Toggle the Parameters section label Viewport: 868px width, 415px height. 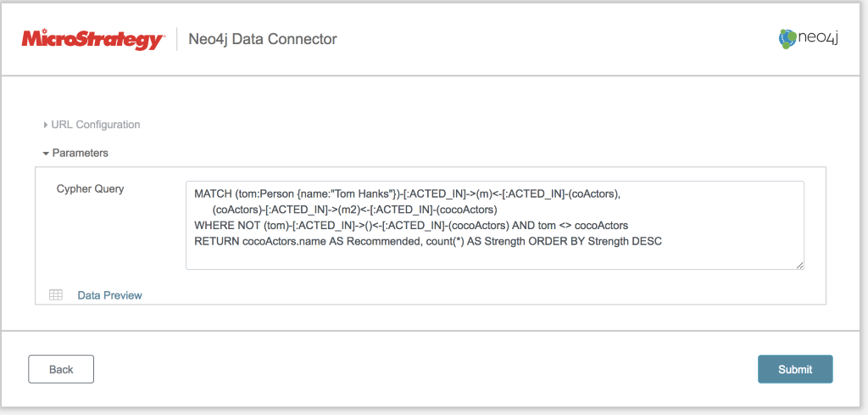(x=81, y=154)
